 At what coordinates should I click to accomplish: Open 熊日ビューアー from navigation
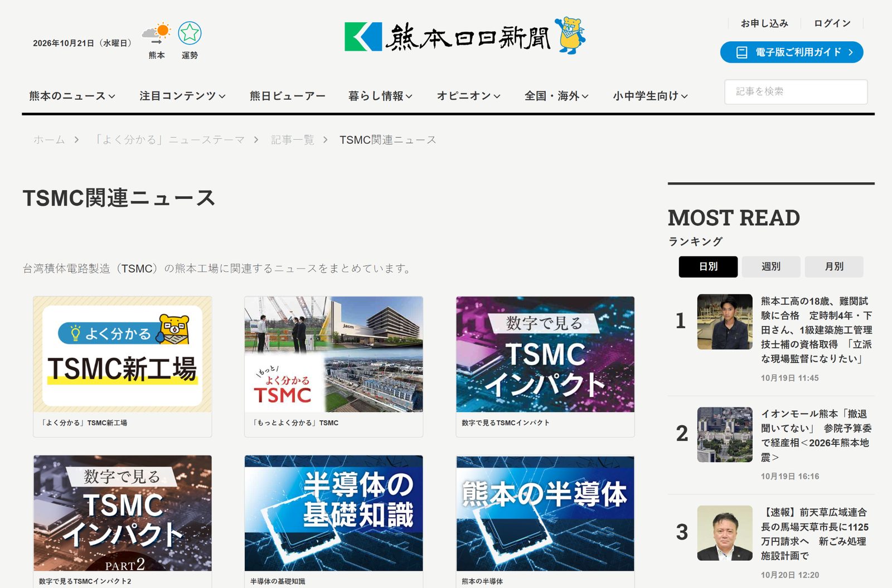pyautogui.click(x=287, y=96)
